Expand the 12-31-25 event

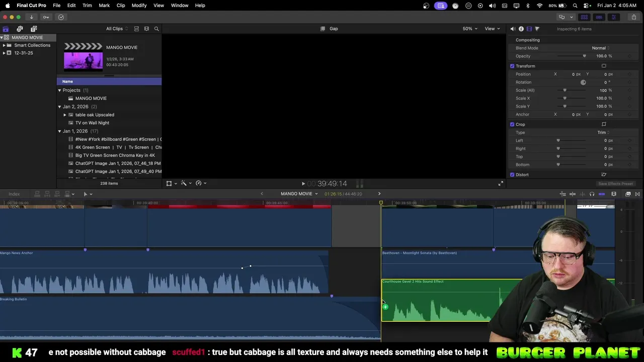[4, 53]
